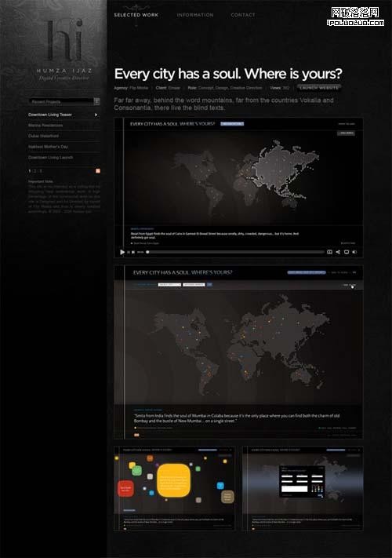Play the video in the first player

pyautogui.click(x=122, y=252)
